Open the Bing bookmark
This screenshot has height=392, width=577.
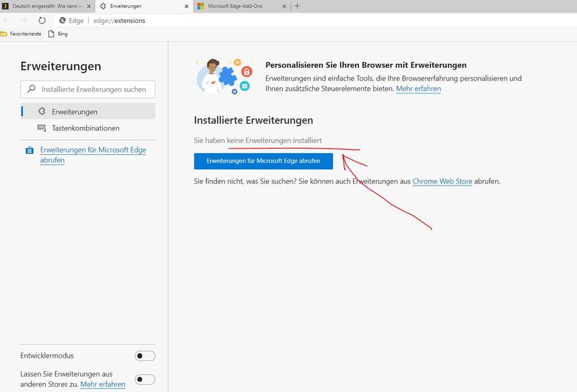[58, 34]
